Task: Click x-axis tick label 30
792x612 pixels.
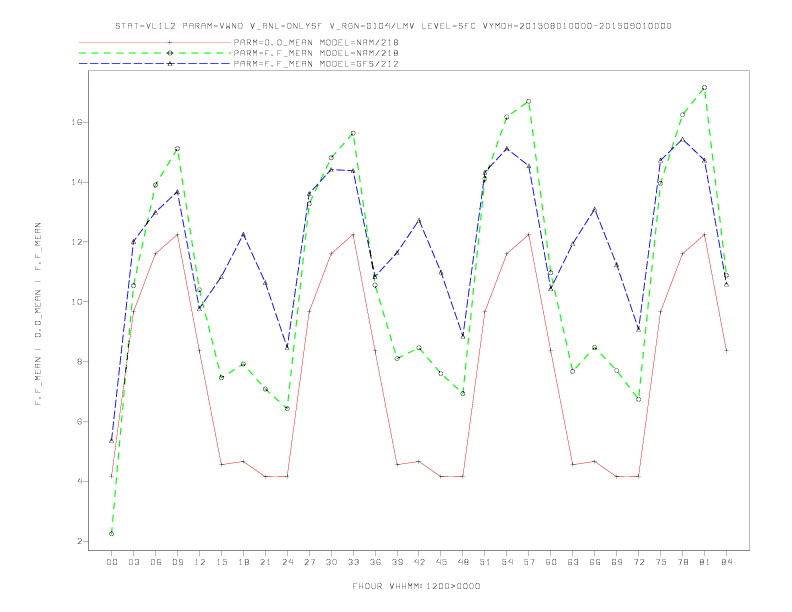Action: (x=331, y=562)
